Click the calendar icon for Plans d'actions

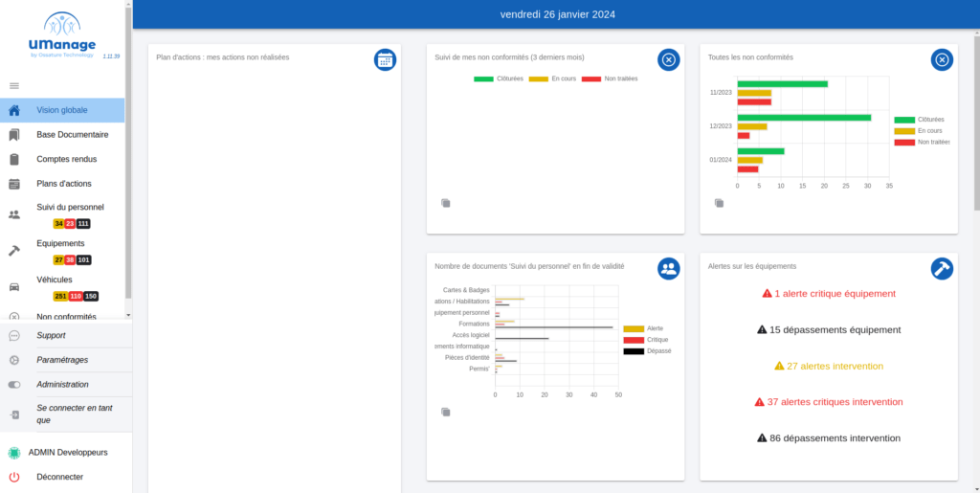[14, 184]
